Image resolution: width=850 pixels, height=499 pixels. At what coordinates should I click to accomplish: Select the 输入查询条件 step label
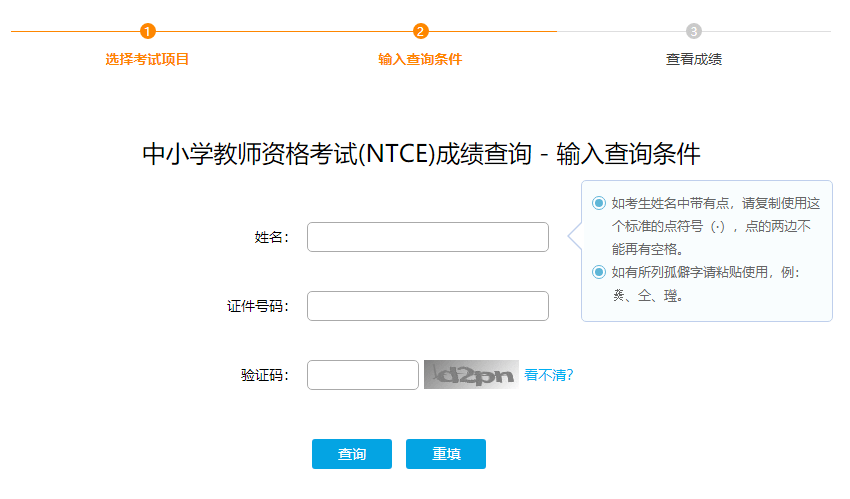(420, 59)
